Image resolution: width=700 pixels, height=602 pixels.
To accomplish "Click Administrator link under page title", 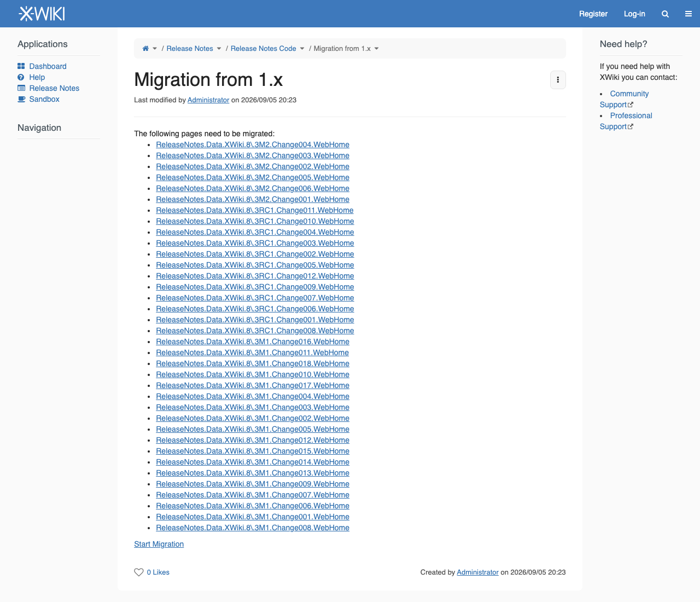I will (208, 100).
